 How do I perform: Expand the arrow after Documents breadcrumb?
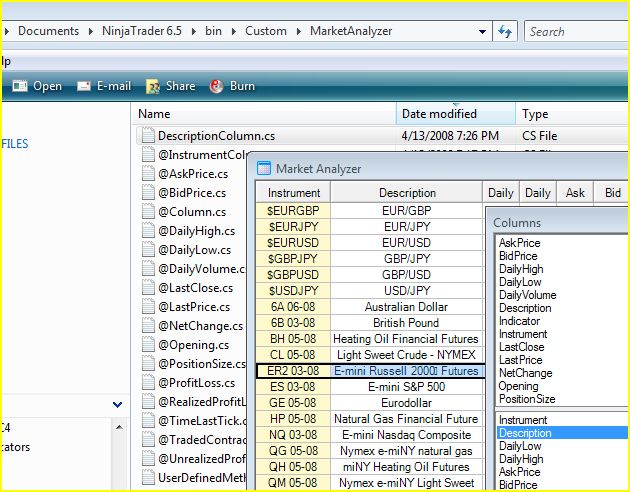click(x=90, y=31)
